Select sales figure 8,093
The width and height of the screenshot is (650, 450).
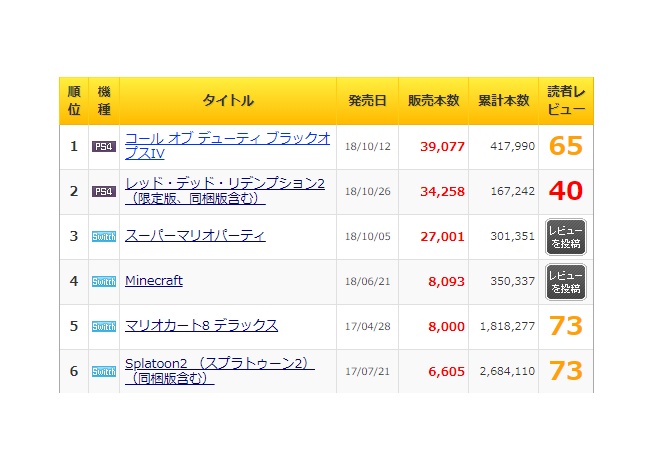pos(446,282)
